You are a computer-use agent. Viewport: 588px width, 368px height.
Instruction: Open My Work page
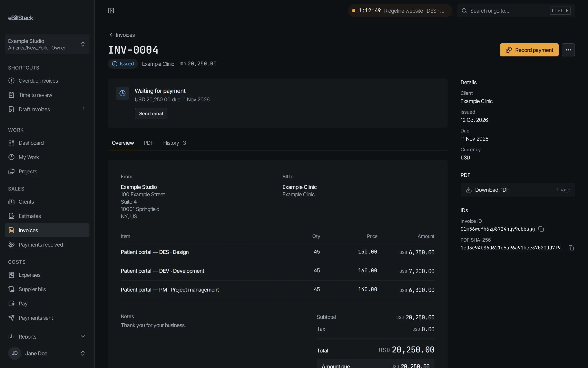click(x=47, y=157)
